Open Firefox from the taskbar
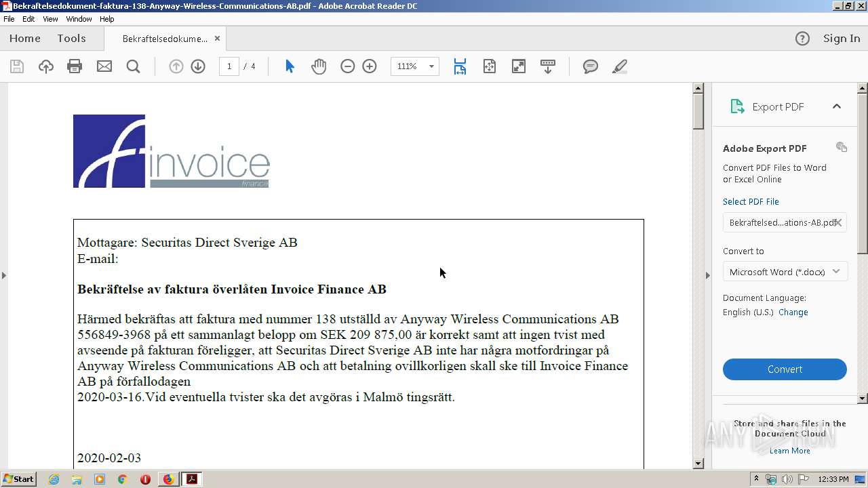Image resolution: width=868 pixels, height=488 pixels. click(x=168, y=479)
